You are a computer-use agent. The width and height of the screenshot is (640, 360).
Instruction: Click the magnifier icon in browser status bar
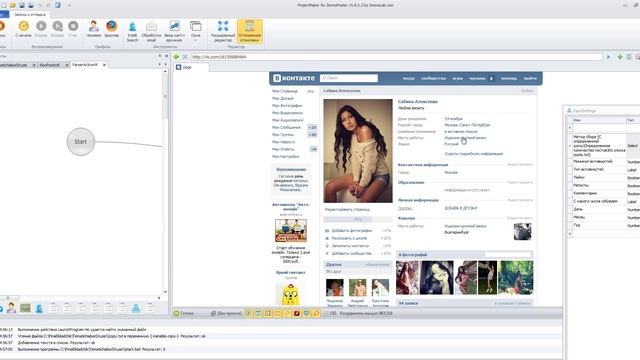coord(316,313)
